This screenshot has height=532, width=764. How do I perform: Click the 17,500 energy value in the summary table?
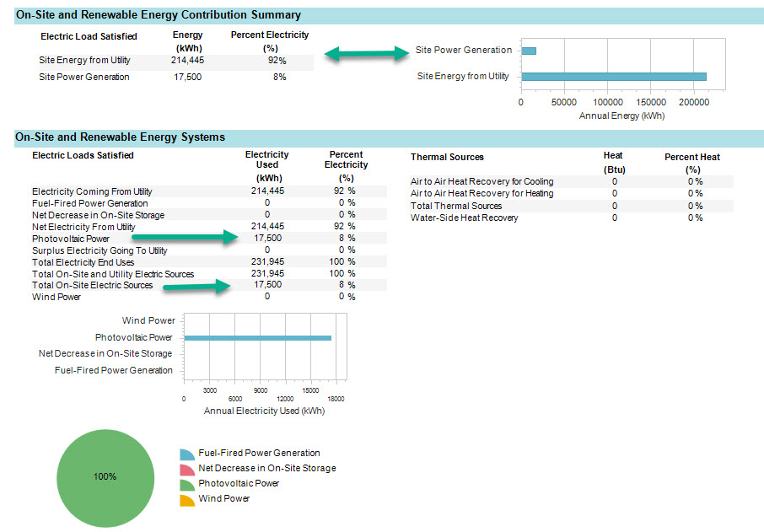coord(187,77)
